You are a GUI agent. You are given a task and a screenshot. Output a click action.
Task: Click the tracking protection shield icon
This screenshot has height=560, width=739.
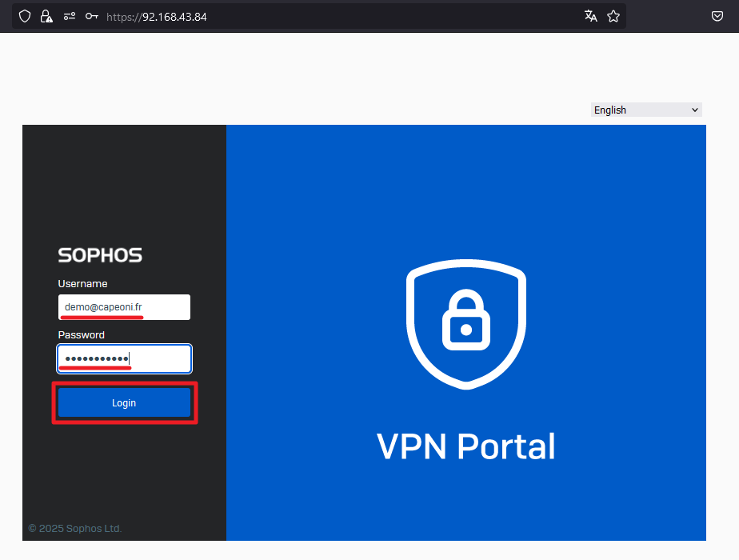click(x=25, y=17)
